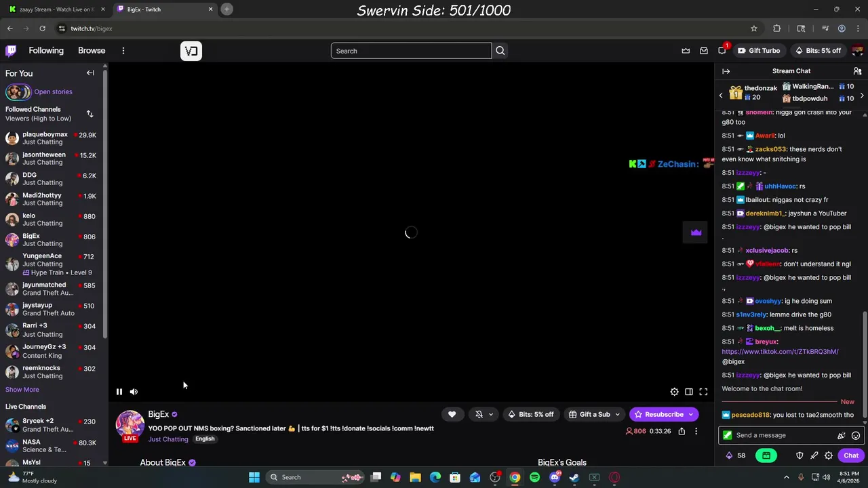Switch to zaayy Stream Kick tab
This screenshot has width=868, height=488.
pyautogui.click(x=57, y=9)
